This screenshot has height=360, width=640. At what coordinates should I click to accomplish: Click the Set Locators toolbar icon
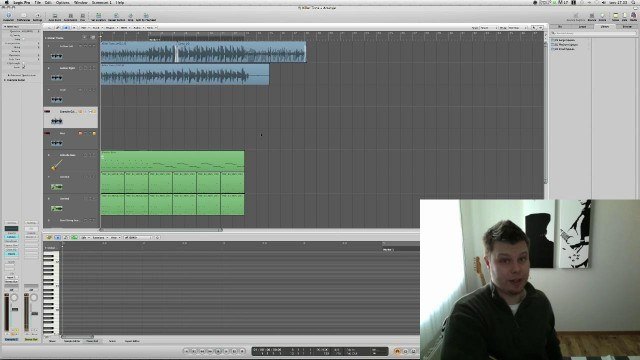tap(98, 16)
